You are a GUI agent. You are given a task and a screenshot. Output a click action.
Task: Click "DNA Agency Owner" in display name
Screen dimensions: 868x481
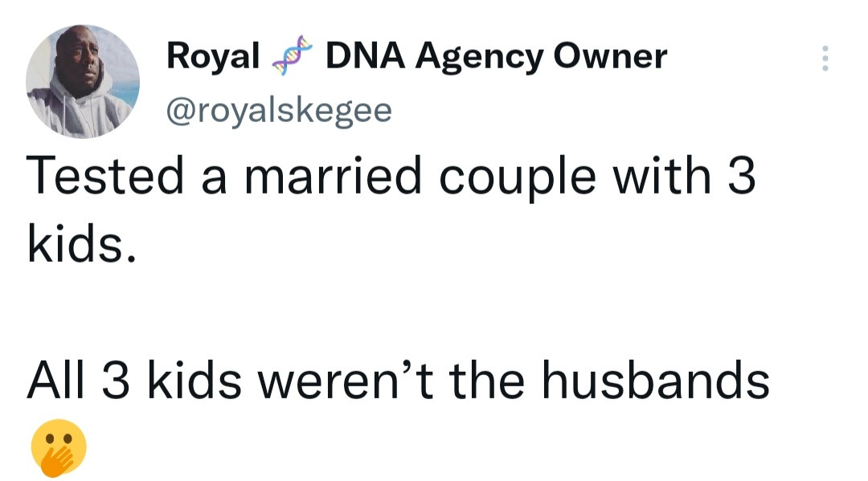(497, 57)
